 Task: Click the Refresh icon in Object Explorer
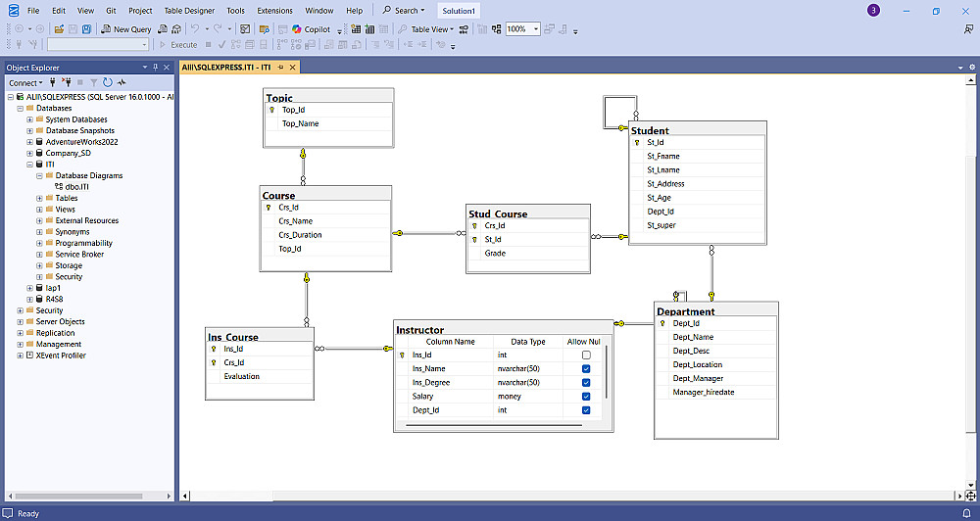108,83
